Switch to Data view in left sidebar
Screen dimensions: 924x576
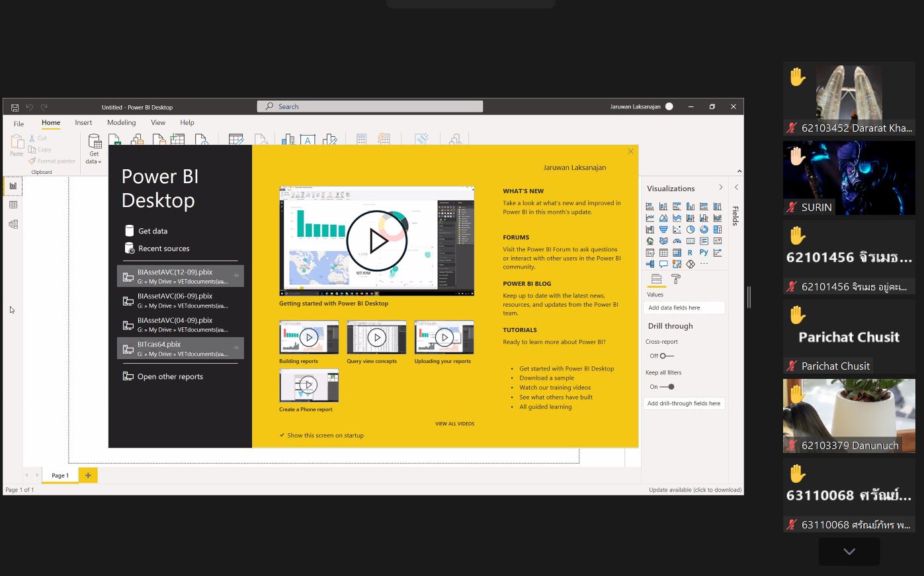tap(13, 205)
